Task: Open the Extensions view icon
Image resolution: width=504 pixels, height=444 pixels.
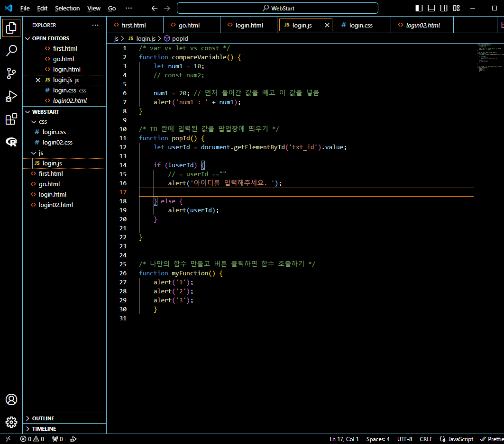Action: (x=11, y=119)
